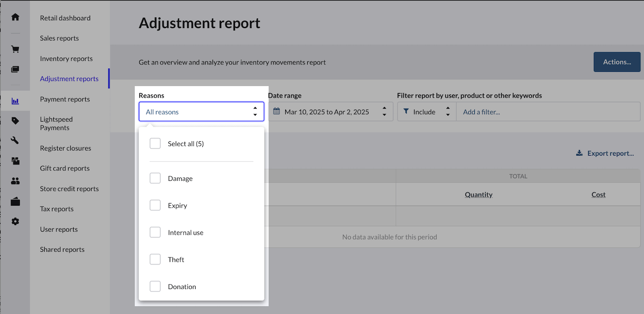The width and height of the screenshot is (644, 314).
Task: Click the Home icon in sidebar
Action: tap(15, 17)
